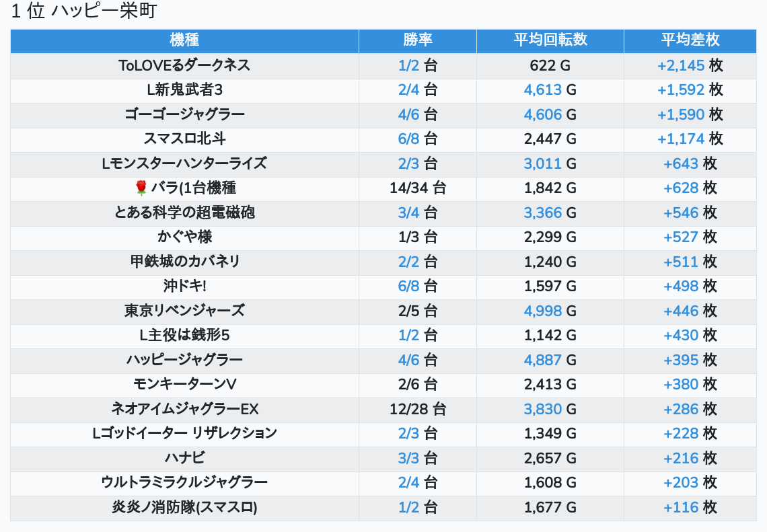The image size is (767, 532).
Task: Select the とある科学の超電磁砲 machine name
Action: click(x=184, y=213)
